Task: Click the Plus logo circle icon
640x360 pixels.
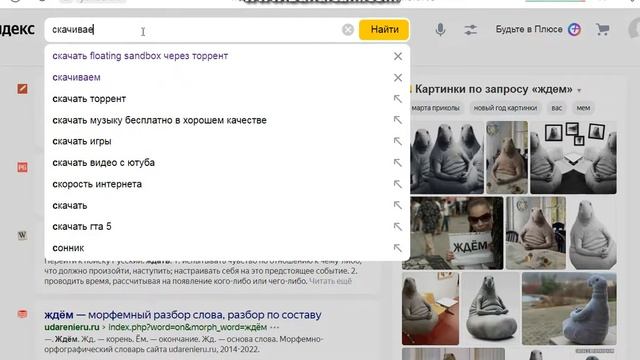Action: pos(574,29)
